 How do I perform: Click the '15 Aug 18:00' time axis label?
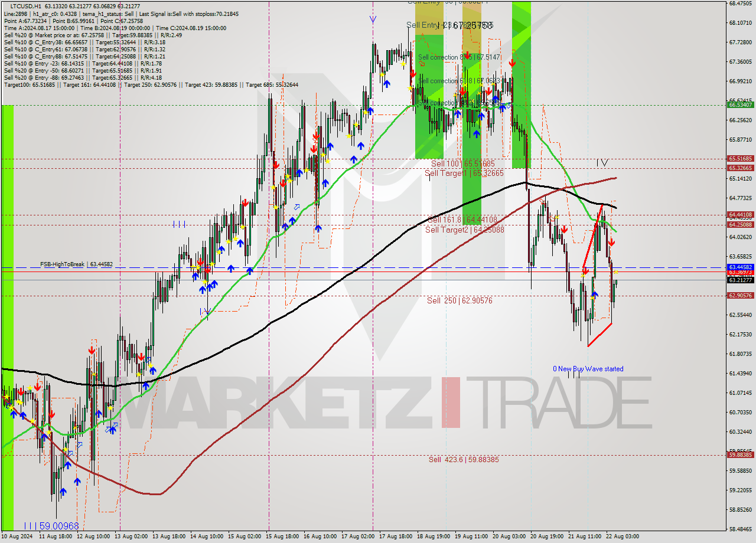pos(281,537)
